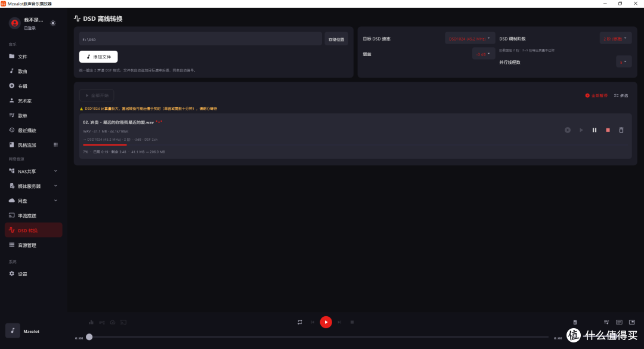The image size is (644, 349).
Task: Pause the 02. wav conversion task
Action: 595,130
